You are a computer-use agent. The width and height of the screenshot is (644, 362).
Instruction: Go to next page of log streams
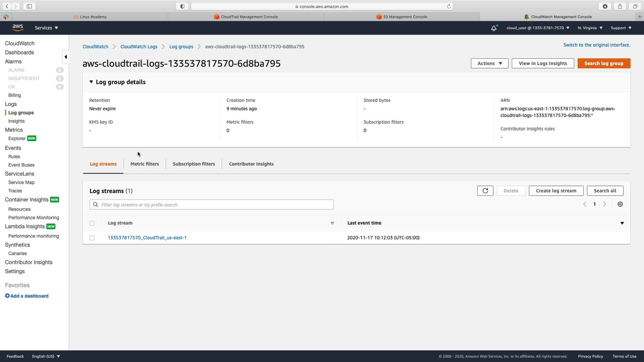605,204
